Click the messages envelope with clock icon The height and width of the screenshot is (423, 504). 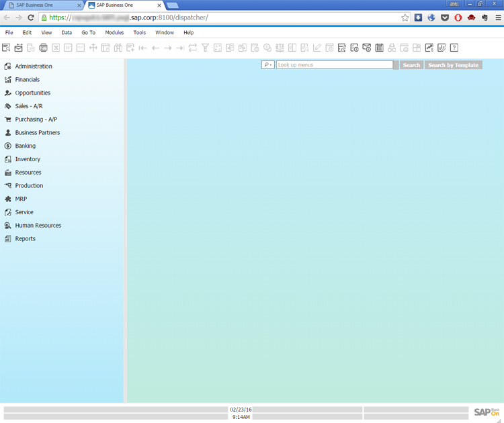(x=367, y=48)
